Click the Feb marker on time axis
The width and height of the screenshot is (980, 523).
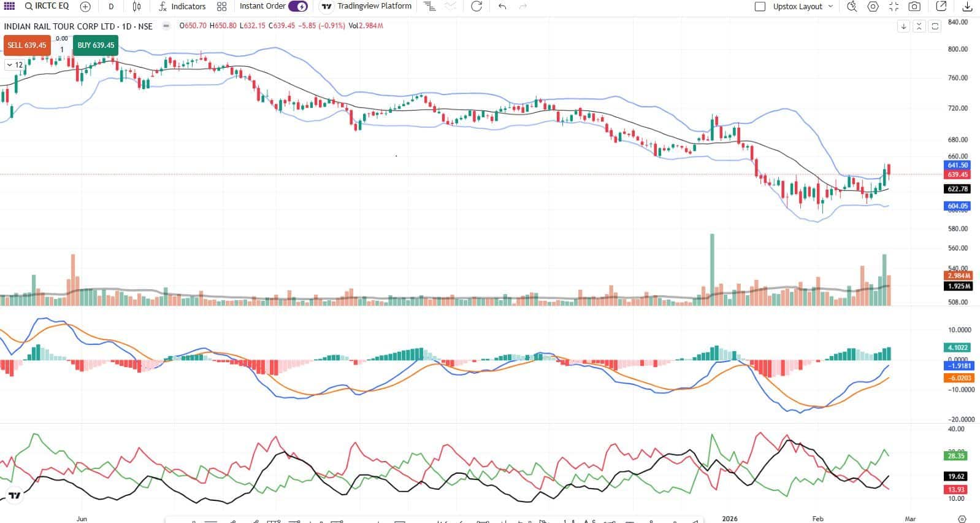coord(817,519)
